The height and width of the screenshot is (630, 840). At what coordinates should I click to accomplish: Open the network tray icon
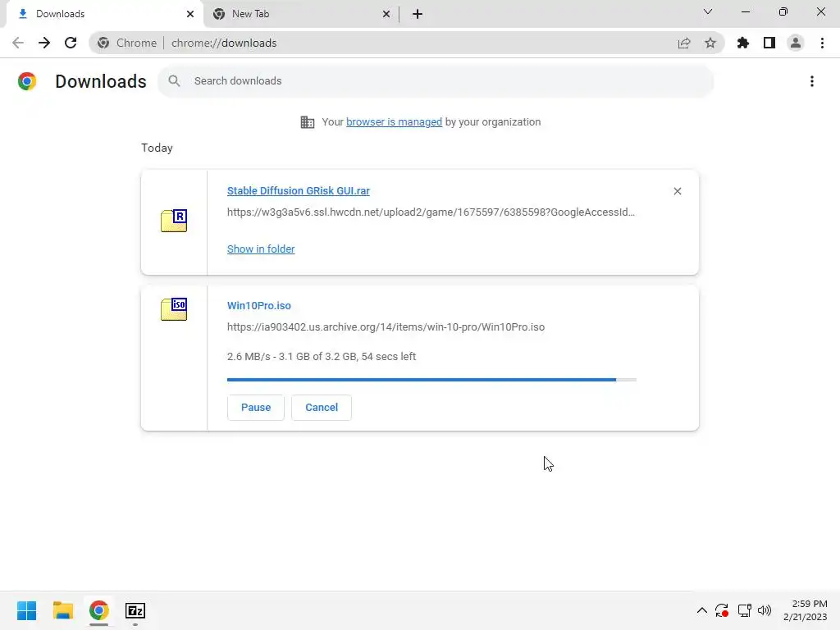744,610
